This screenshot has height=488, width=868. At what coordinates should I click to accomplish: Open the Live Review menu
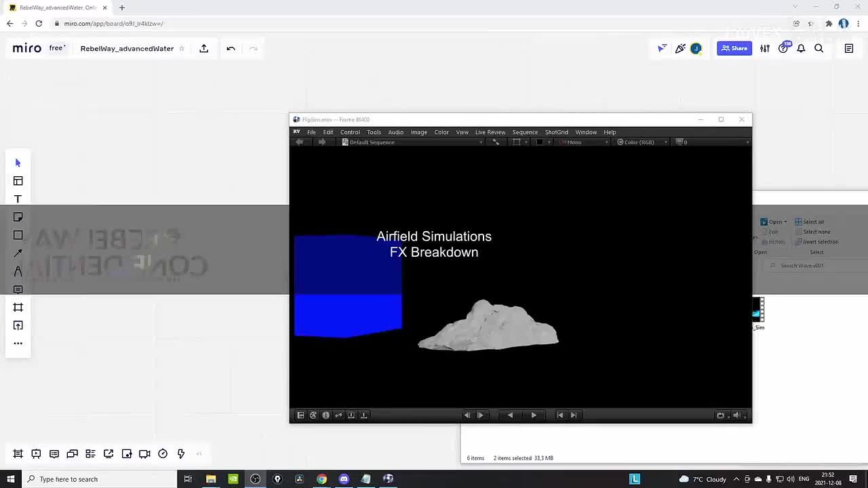(490, 132)
